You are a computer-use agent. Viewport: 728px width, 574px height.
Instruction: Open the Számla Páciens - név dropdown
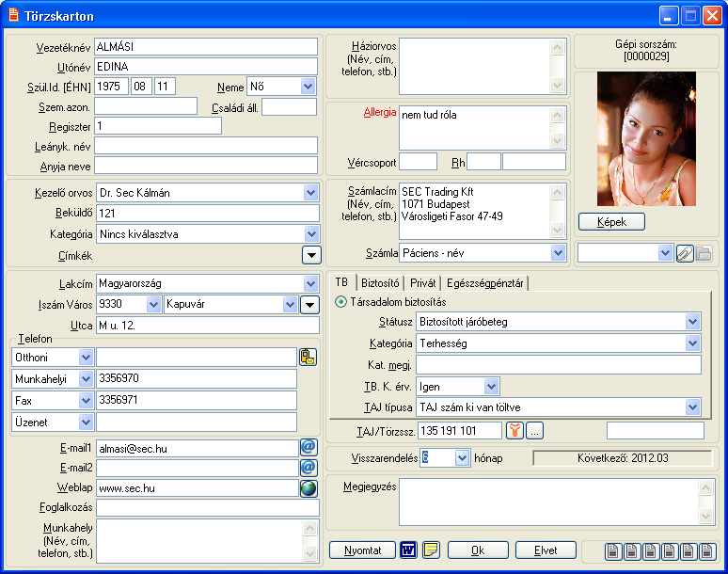558,253
